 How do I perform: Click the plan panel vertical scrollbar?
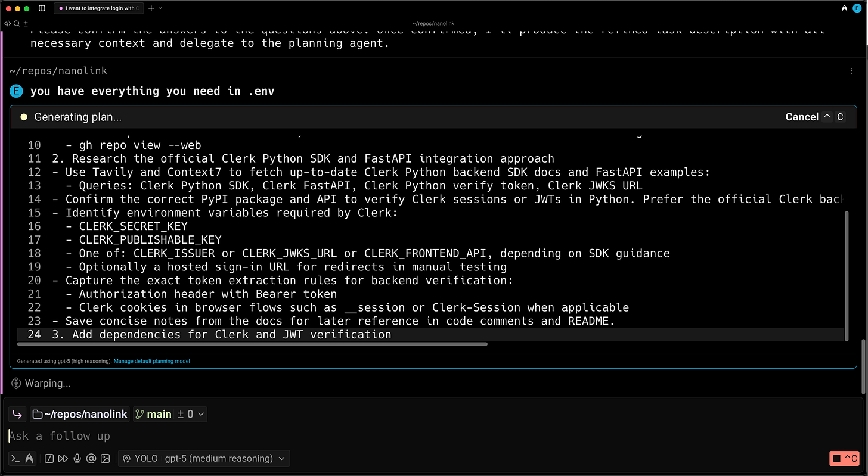pos(846,276)
